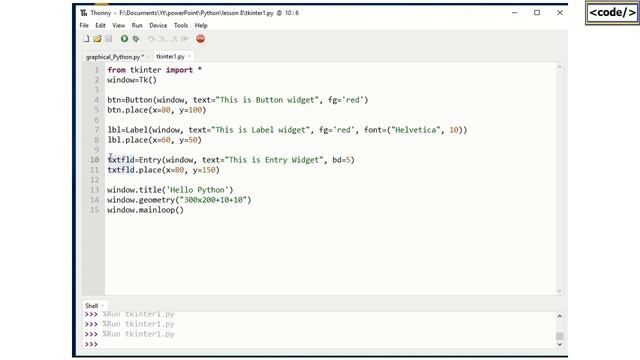Click "window.title('Hello Python')" line
Image resolution: width=640 pixels, height=360 pixels.
pos(170,190)
